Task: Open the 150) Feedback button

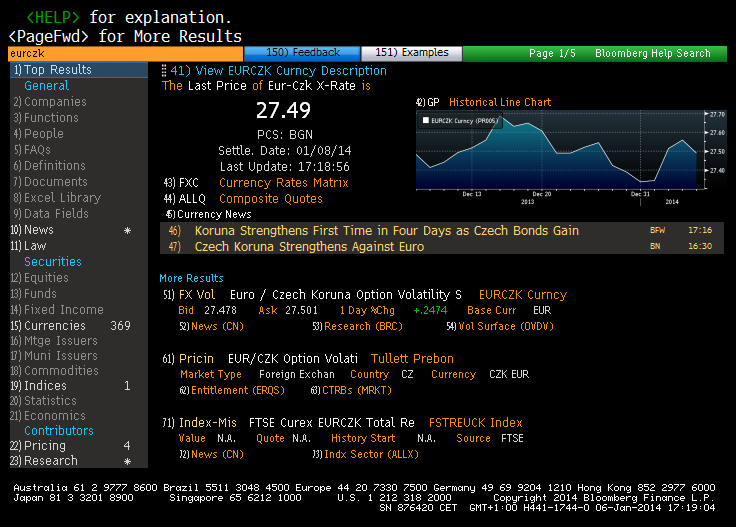Action: [302, 53]
